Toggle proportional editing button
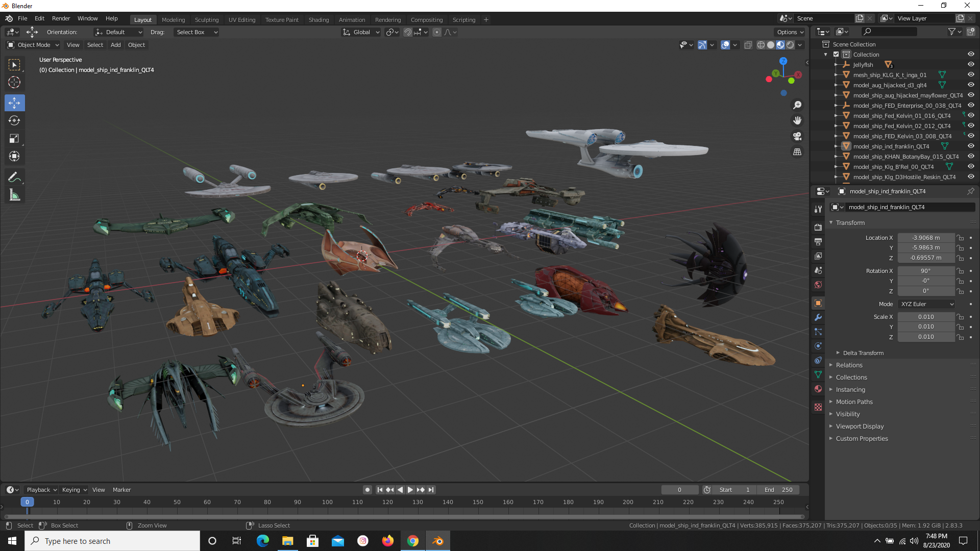 [437, 32]
